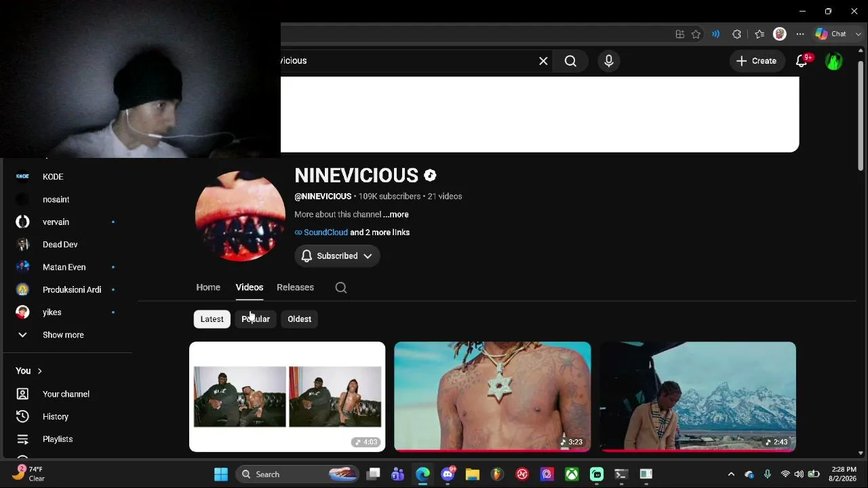Screen dimensions: 868x488
Task: Open Edge extensions menu
Action: click(x=736, y=34)
